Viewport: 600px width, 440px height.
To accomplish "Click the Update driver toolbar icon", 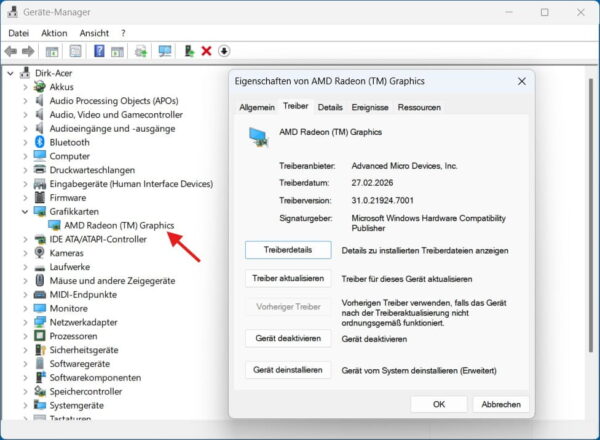I will [141, 51].
